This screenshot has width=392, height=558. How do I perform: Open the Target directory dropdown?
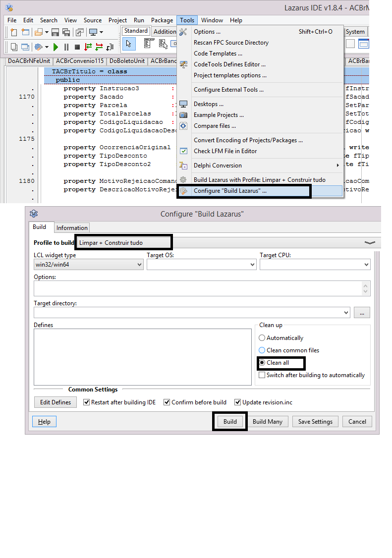pyautogui.click(x=346, y=313)
